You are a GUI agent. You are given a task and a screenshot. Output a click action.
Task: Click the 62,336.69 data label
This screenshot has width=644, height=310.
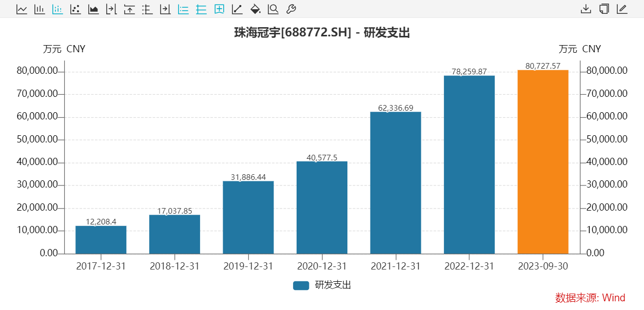tap(396, 108)
